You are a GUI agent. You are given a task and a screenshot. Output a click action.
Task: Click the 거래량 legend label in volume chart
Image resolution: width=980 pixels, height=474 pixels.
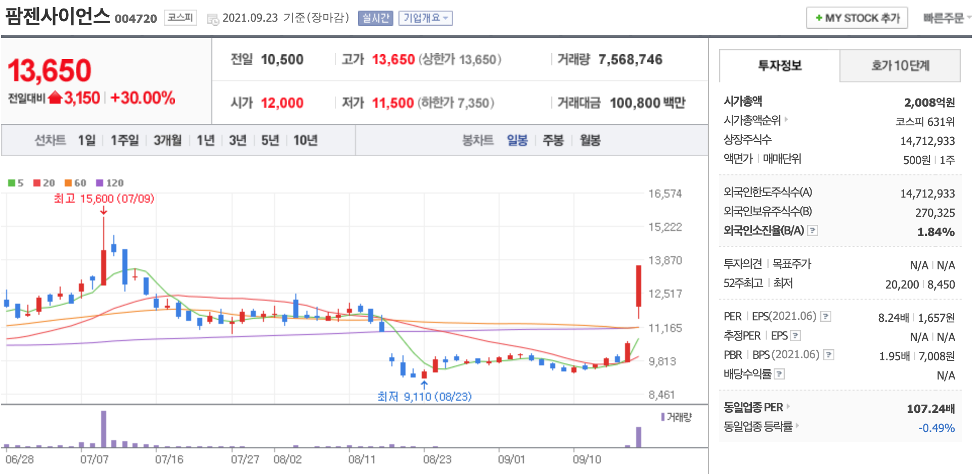pyautogui.click(x=677, y=417)
